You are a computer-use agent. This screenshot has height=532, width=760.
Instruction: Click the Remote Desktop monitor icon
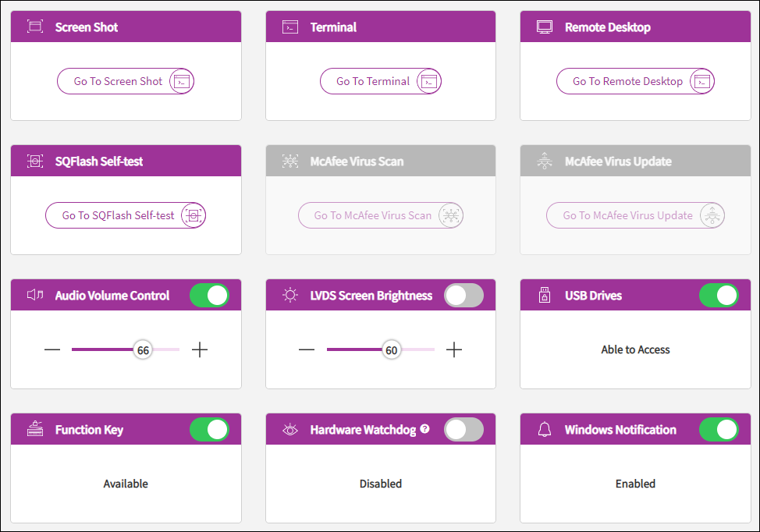click(545, 27)
